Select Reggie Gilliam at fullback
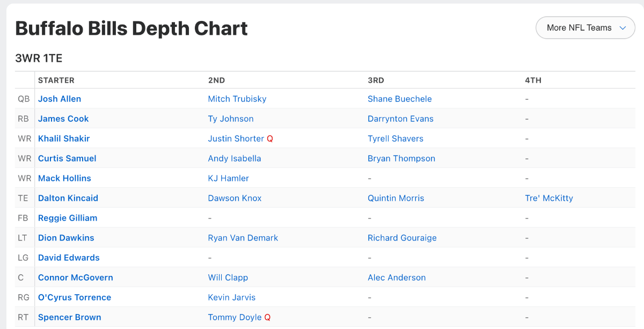Viewport: 644px width, 329px height. (x=68, y=218)
